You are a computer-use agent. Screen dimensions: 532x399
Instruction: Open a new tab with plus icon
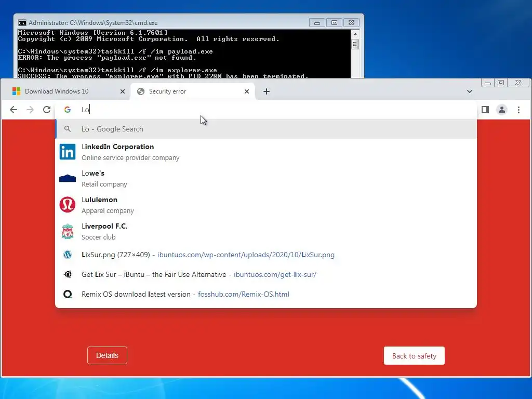pos(267,91)
